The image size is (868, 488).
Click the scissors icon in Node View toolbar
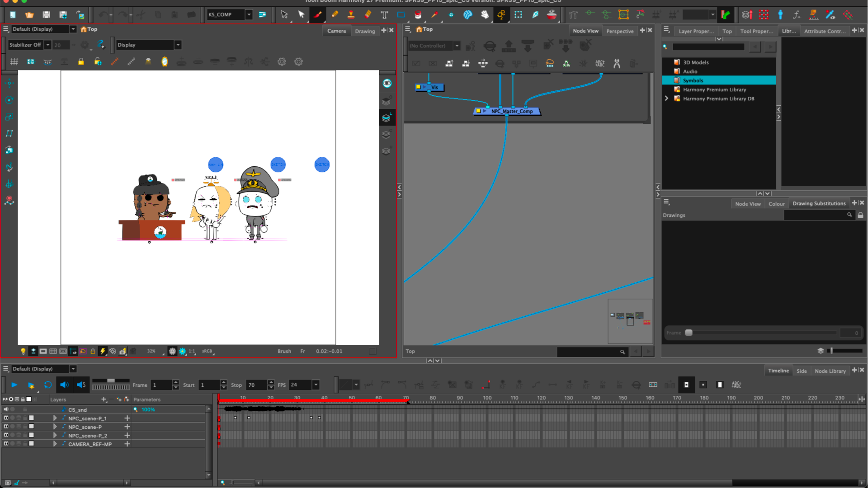[617, 64]
